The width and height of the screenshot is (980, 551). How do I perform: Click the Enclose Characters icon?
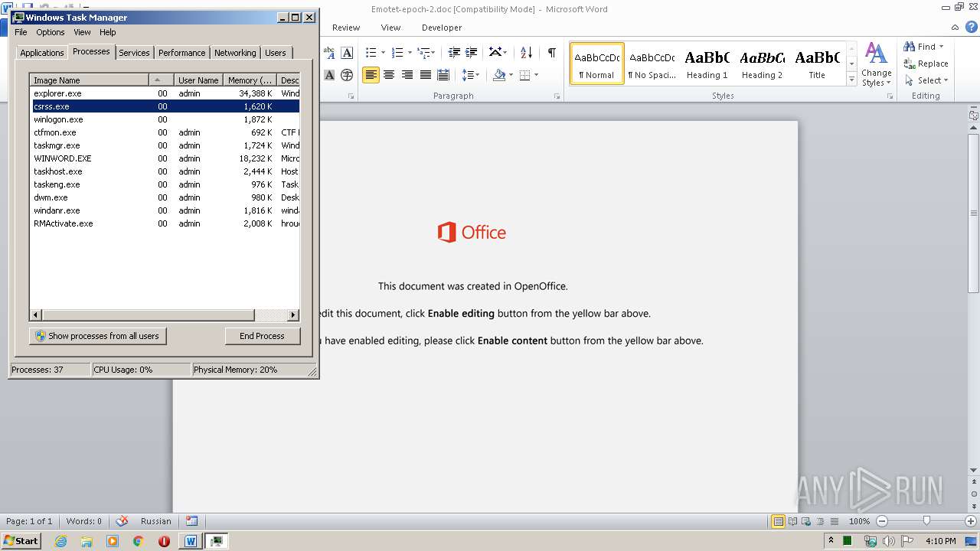[x=347, y=74]
